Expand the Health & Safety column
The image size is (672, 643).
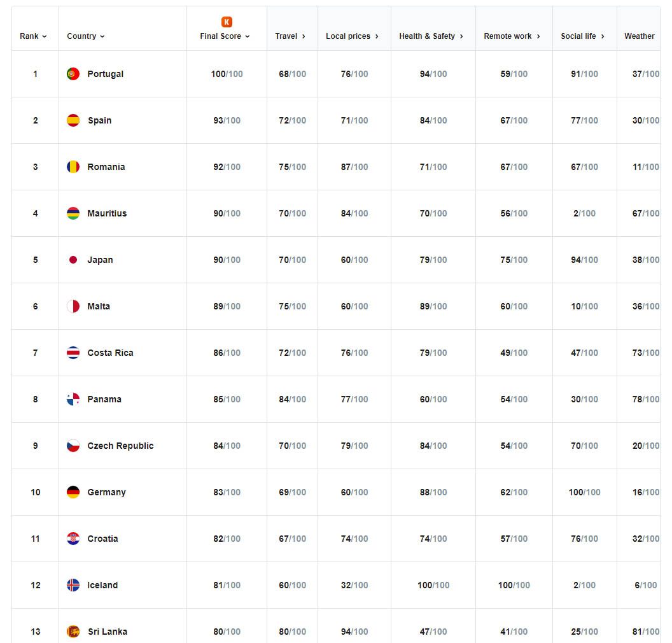click(431, 36)
